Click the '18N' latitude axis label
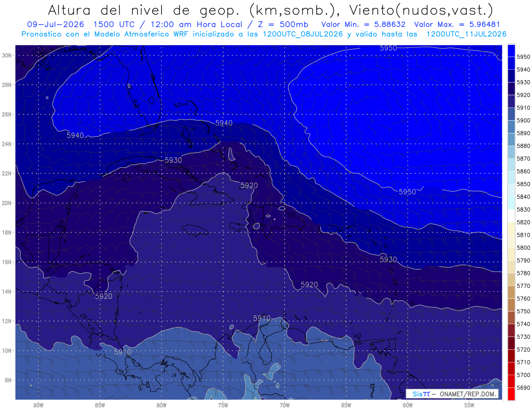 coord(6,233)
